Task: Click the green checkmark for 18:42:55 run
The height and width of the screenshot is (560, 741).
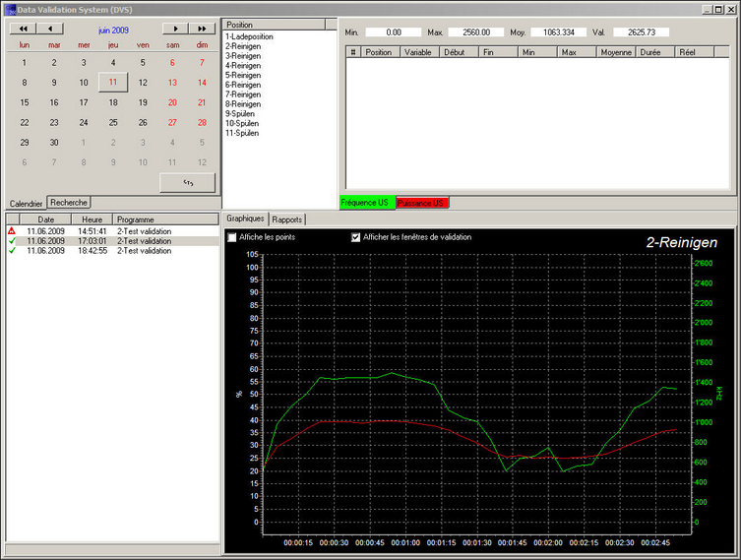Action: (x=12, y=250)
